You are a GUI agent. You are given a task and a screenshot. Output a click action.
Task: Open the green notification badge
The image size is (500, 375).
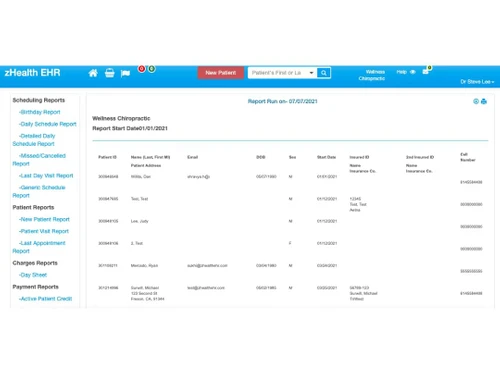click(152, 69)
